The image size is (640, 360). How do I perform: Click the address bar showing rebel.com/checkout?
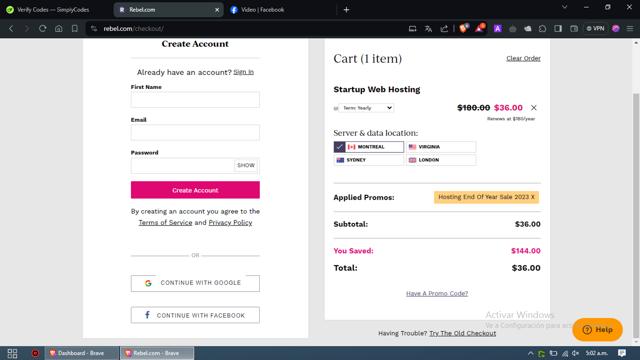click(245, 29)
